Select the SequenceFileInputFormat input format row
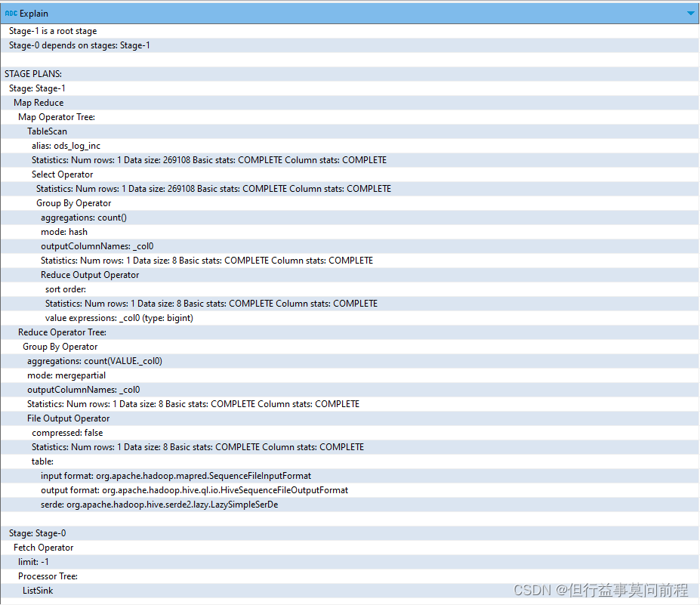 (350, 476)
